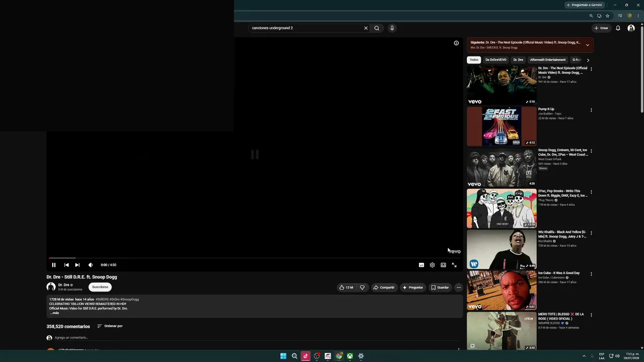Screen dimensions: 644x362
Task: Open options for Black And Yellow video
Action: pos(591,233)
